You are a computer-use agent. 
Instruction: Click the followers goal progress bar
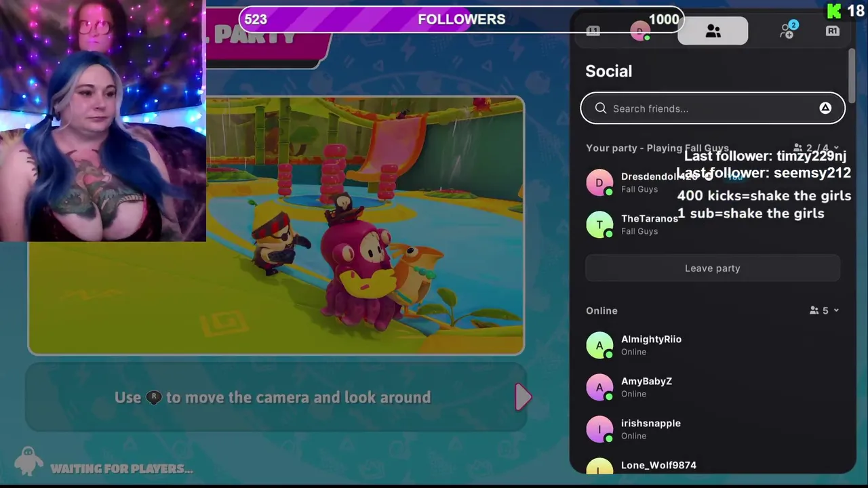[x=461, y=19]
